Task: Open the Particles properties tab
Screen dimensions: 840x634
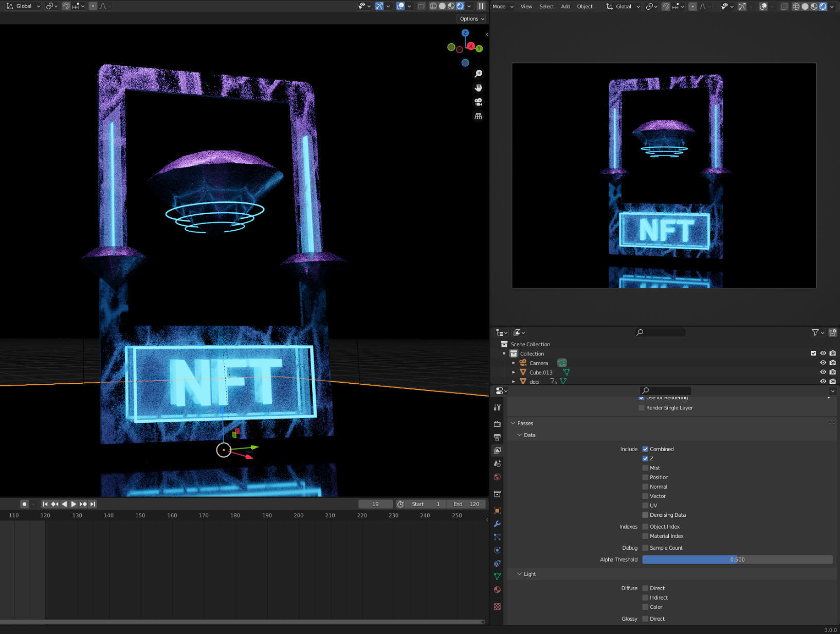Action: (497, 537)
